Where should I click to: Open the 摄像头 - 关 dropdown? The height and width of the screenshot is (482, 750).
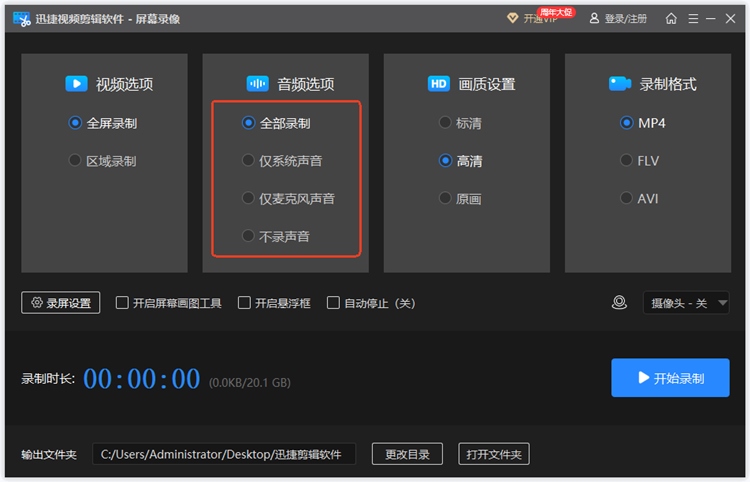pyautogui.click(x=686, y=303)
